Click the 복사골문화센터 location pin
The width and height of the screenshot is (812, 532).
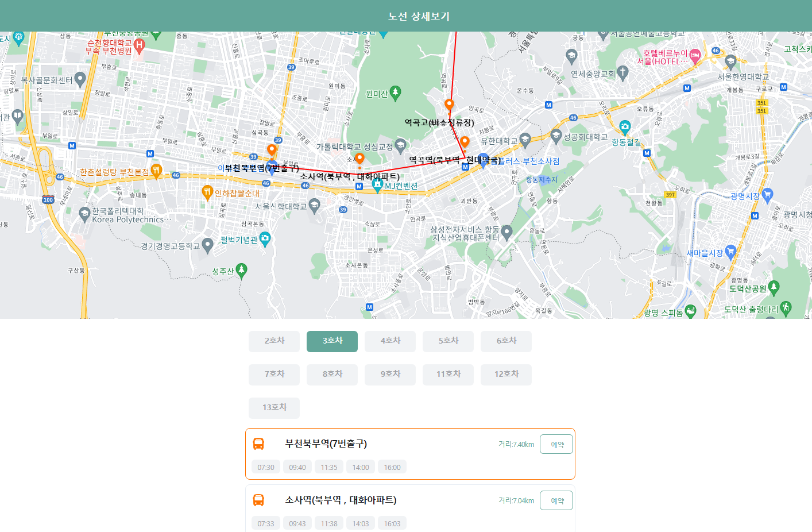80,79
